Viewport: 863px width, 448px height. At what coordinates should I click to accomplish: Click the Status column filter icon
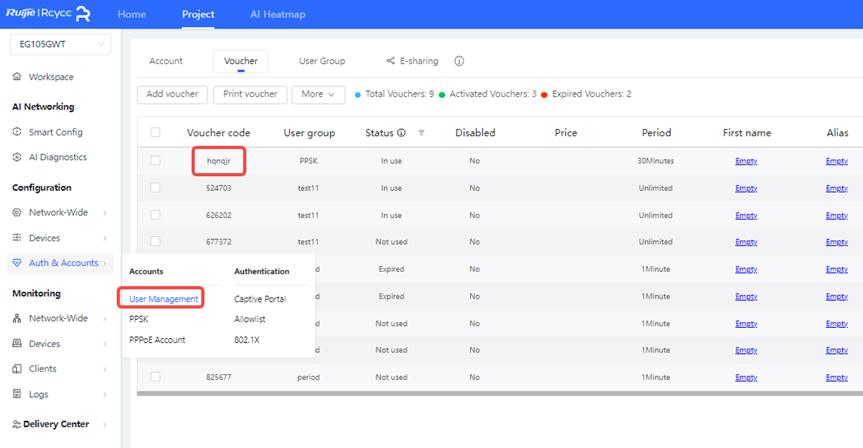[x=421, y=133]
